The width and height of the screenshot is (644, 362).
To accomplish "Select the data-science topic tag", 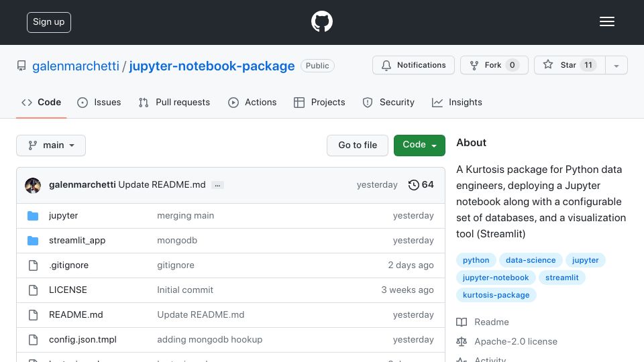I will tap(531, 260).
